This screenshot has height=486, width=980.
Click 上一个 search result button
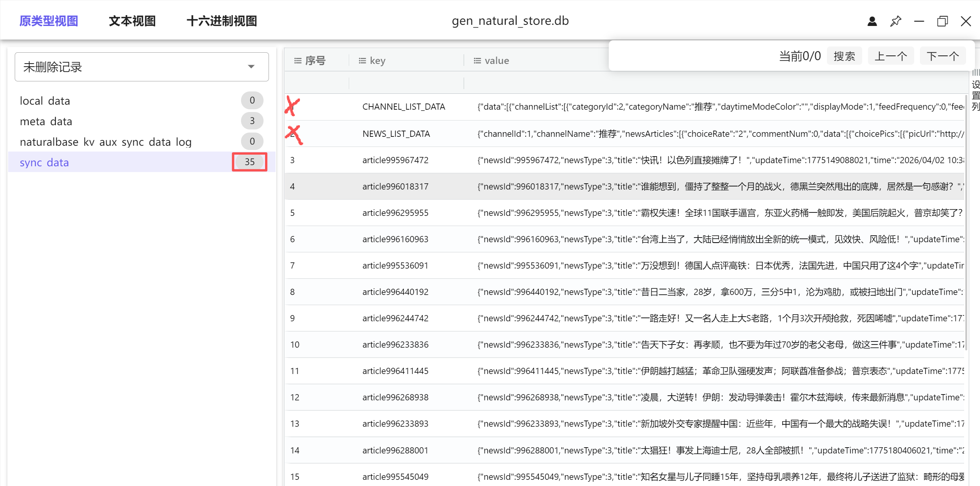[890, 56]
